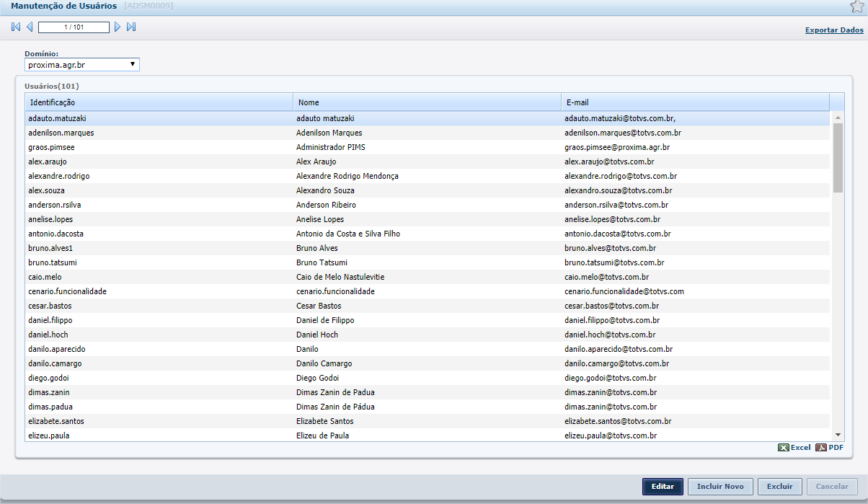Sort by Nome column header
This screenshot has height=504, width=868.
(427, 102)
